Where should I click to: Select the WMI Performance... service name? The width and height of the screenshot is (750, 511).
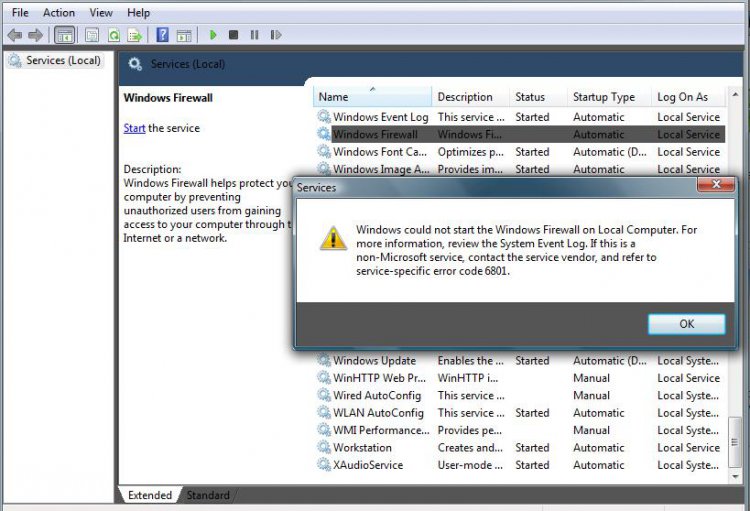pyautogui.click(x=381, y=430)
